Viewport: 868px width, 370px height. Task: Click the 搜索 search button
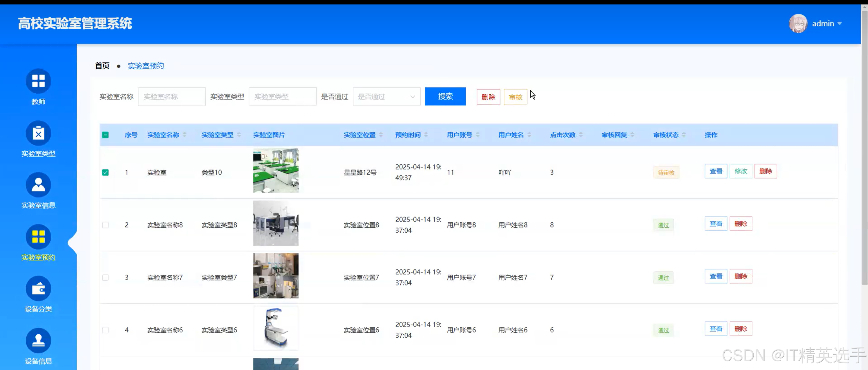[x=445, y=96]
